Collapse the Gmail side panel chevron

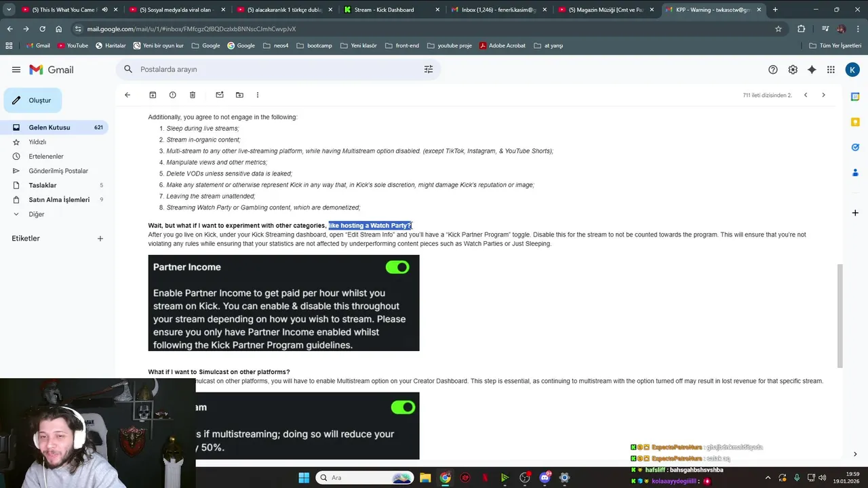(x=855, y=454)
